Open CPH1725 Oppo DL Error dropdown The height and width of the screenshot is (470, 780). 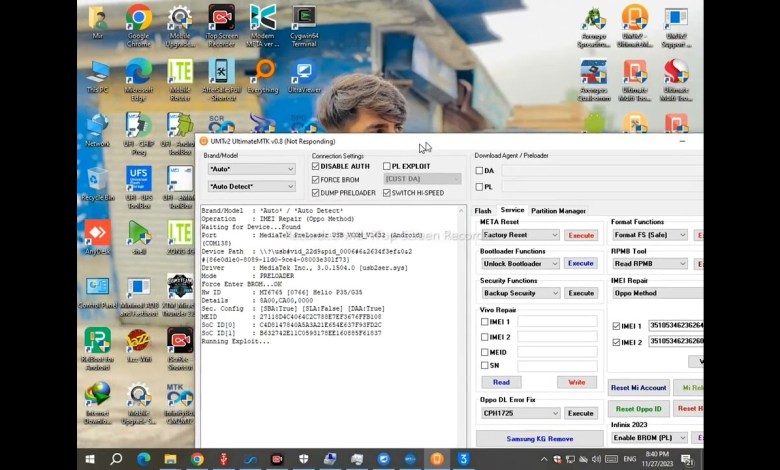point(520,413)
